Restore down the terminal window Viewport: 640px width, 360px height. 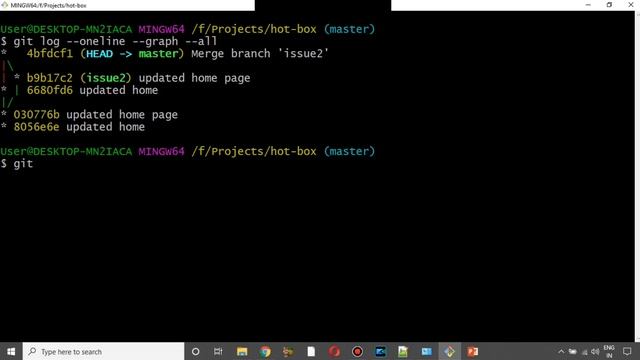pyautogui.click(x=609, y=5)
